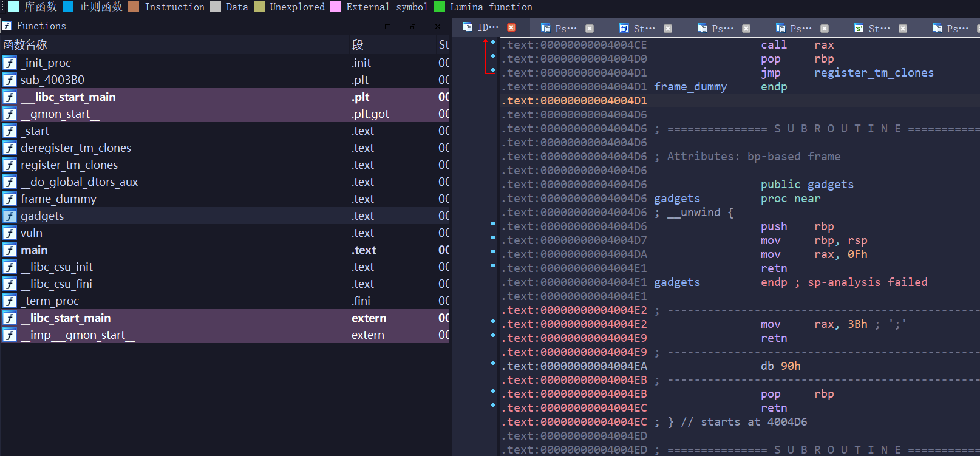This screenshot has height=456, width=980.
Task: Click the 3Bh operand in disassembly
Action: pos(857,324)
